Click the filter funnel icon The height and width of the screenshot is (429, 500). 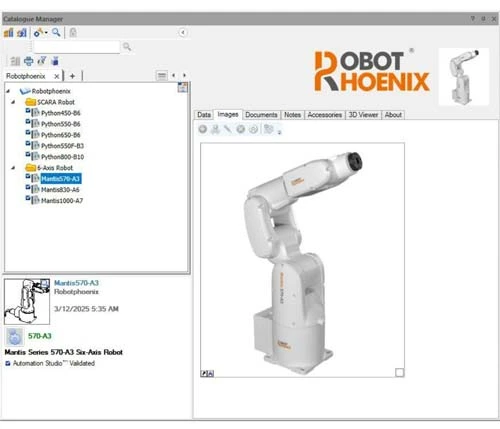[x=42, y=61]
